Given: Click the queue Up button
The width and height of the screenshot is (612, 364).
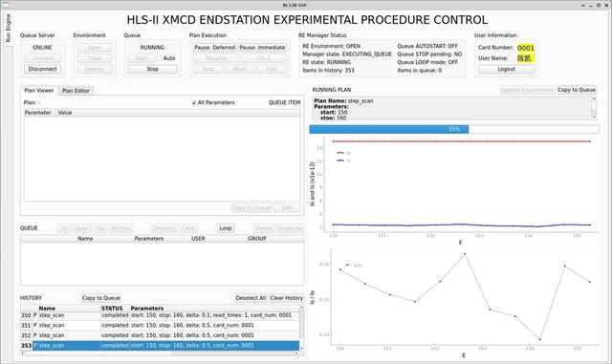Looking at the screenshot, I should [64, 228].
